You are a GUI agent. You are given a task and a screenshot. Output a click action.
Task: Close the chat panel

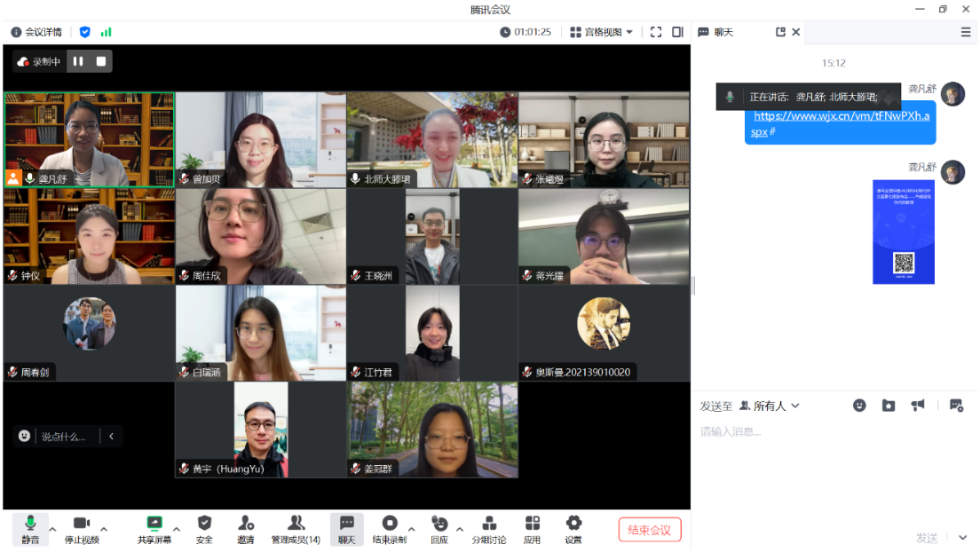(795, 32)
